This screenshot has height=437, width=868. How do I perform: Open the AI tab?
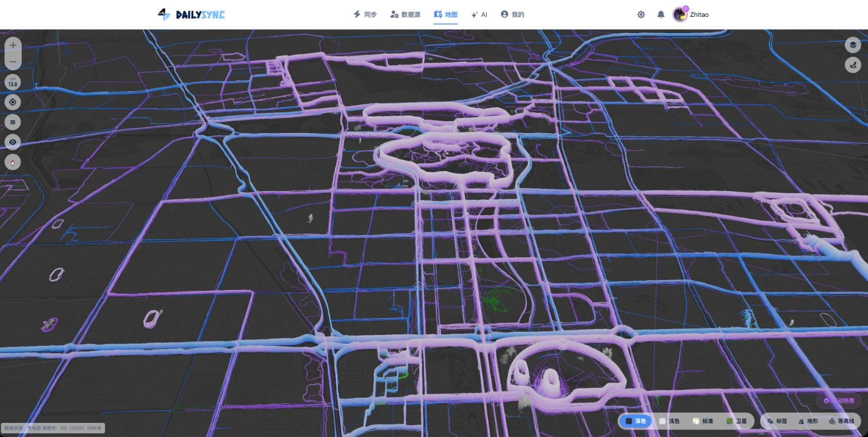click(479, 15)
